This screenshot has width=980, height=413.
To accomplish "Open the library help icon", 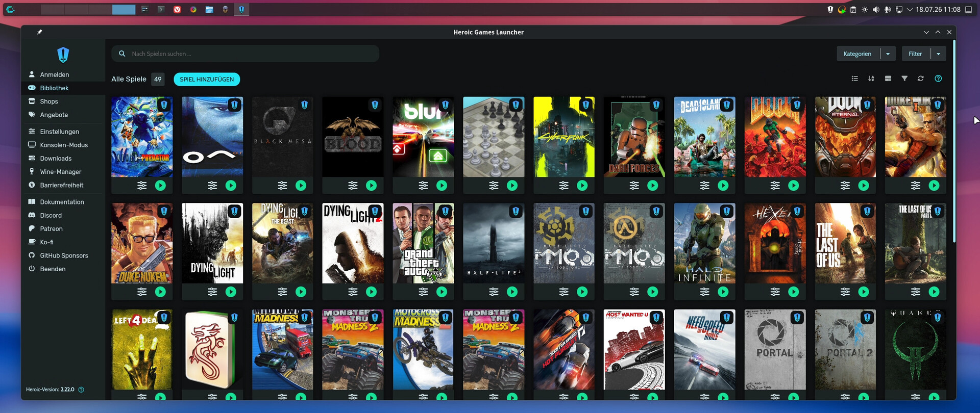I will point(938,79).
